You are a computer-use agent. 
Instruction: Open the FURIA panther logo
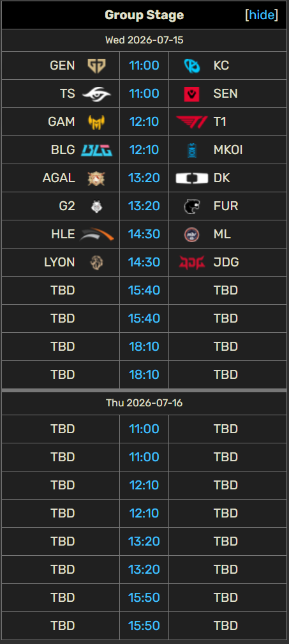tap(191, 206)
